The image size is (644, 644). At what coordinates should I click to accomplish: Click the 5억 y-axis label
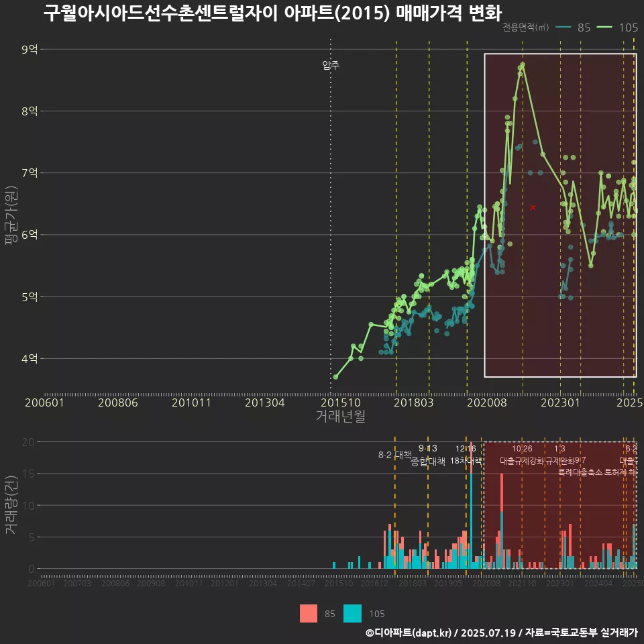[30, 297]
